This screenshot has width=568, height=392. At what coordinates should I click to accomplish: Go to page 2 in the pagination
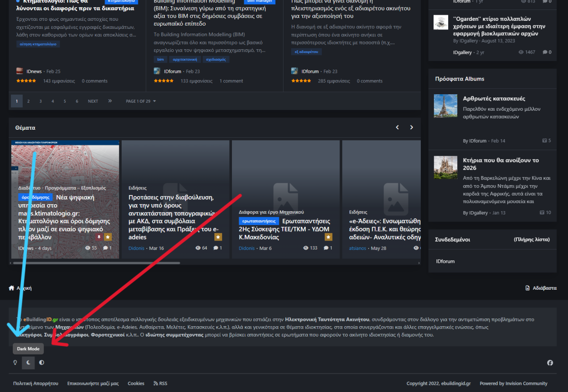28,101
